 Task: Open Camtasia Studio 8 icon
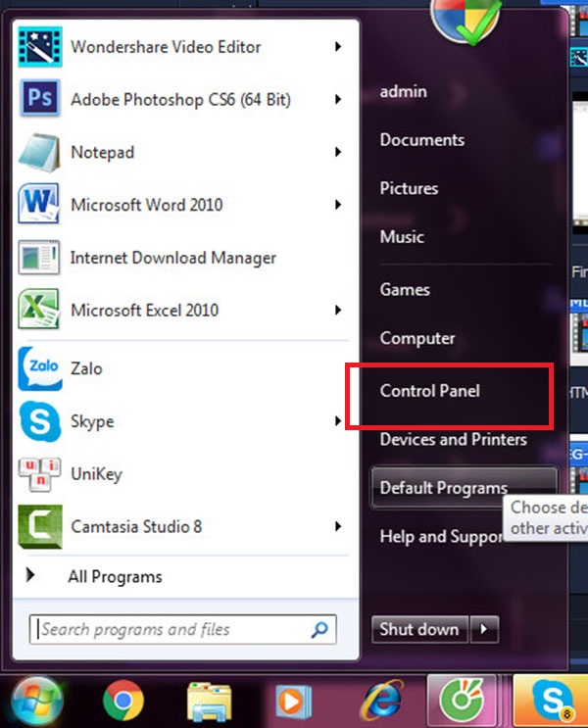click(40, 527)
